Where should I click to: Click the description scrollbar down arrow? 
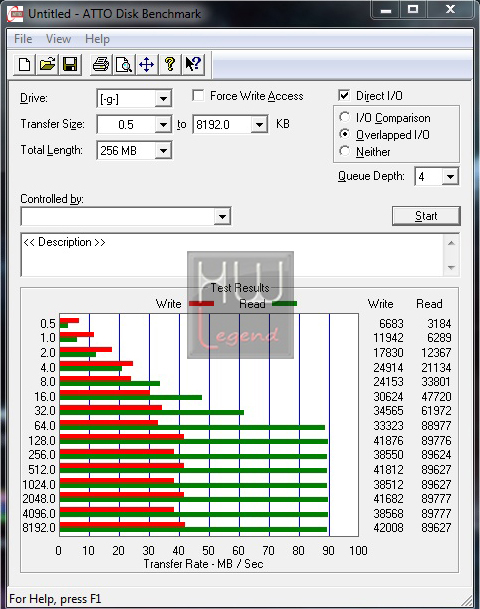[x=451, y=267]
